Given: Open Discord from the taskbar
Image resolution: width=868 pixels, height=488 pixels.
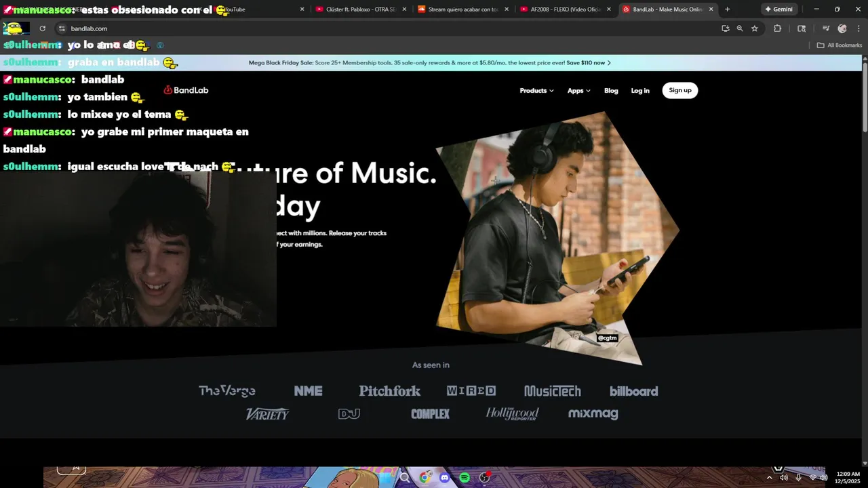Looking at the screenshot, I should [445, 478].
